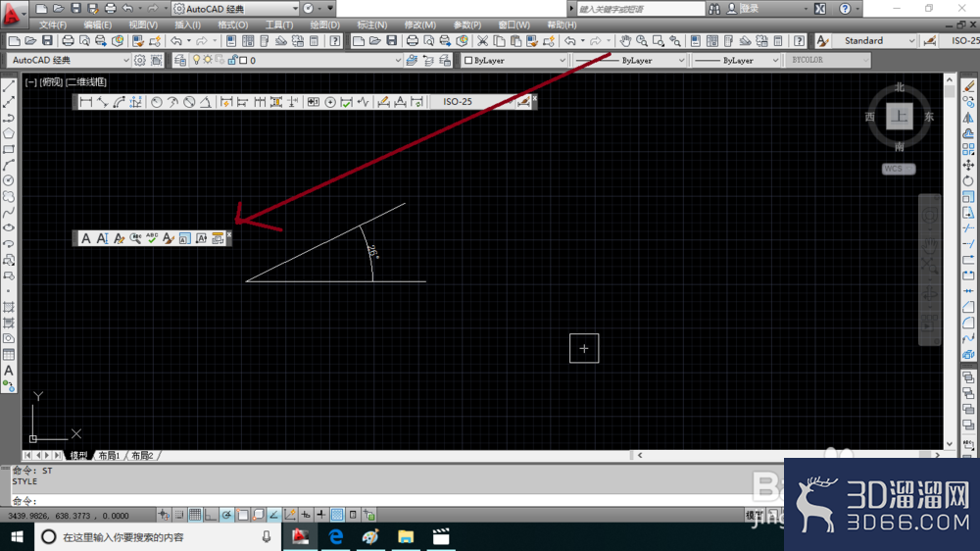Open the Standard text style dropdown
The image size is (980, 551).
[875, 41]
